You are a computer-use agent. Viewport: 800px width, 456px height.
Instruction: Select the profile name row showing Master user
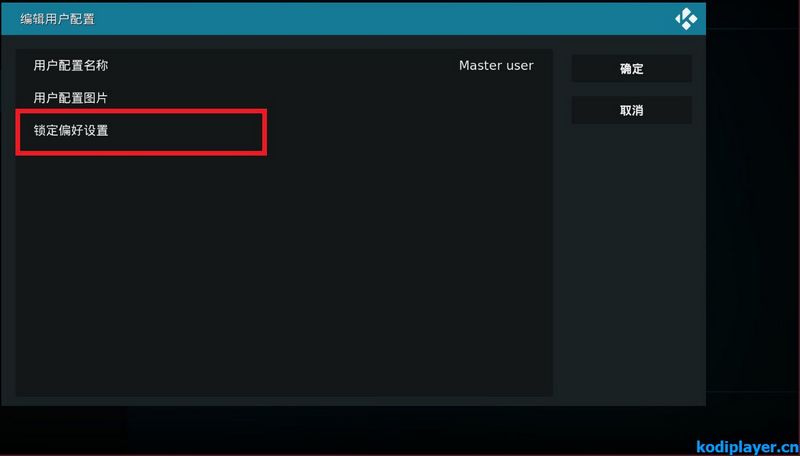pyautogui.click(x=284, y=65)
